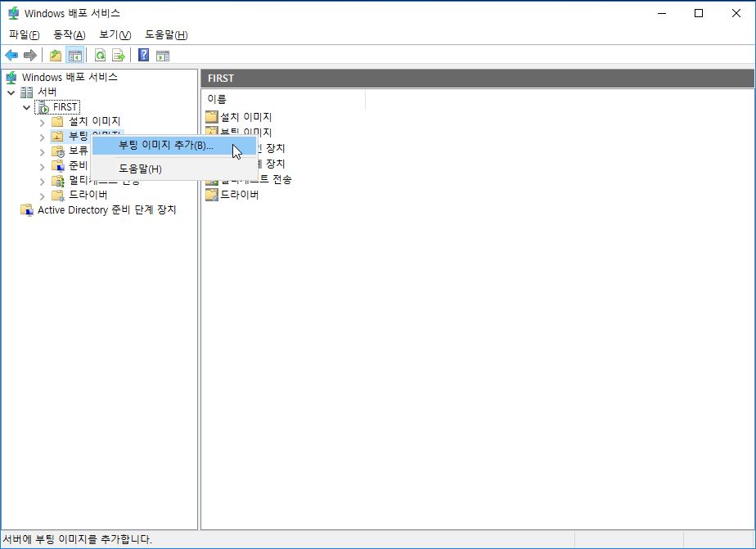Image resolution: width=756 pixels, height=549 pixels.
Task: Select FIRST label in tree
Action: coord(65,106)
